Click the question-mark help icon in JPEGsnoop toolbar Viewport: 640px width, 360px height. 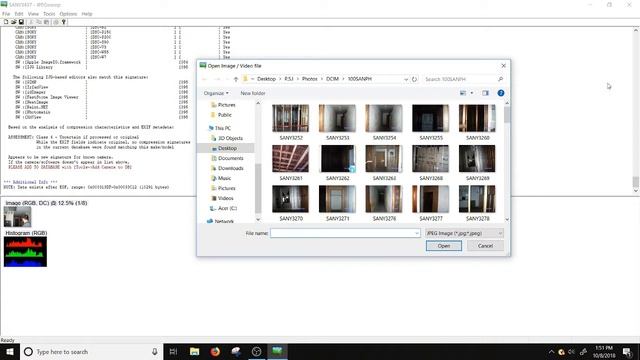click(x=64, y=22)
